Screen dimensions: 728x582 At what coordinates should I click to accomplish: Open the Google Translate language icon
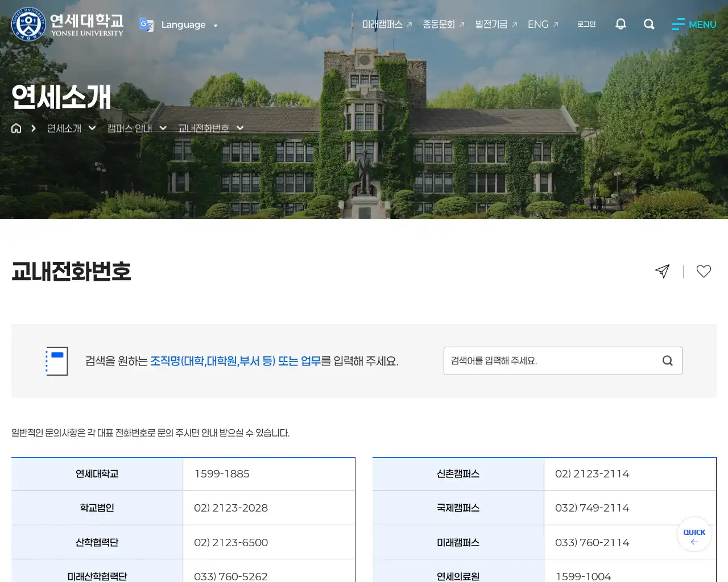coord(146,25)
